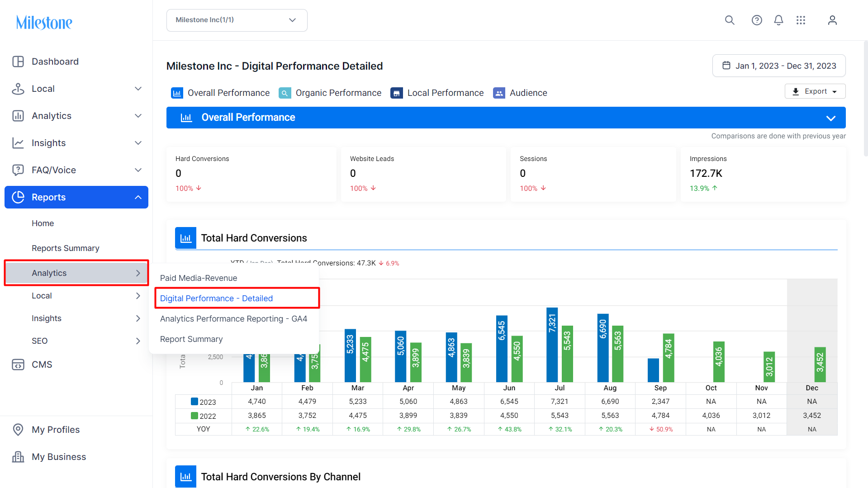Viewport: 868px width, 488px height.
Task: Click the CMS sidebar icon
Action: [x=18, y=365]
